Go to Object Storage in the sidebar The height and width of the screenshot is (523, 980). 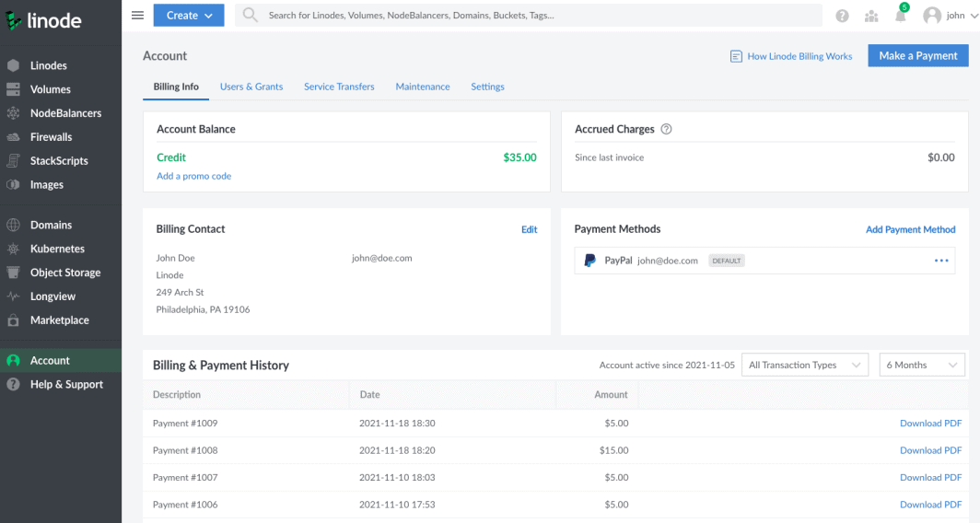click(65, 273)
